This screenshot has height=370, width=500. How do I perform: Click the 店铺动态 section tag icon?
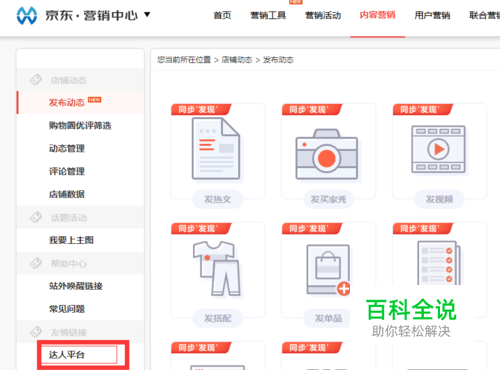pyautogui.click(x=36, y=80)
